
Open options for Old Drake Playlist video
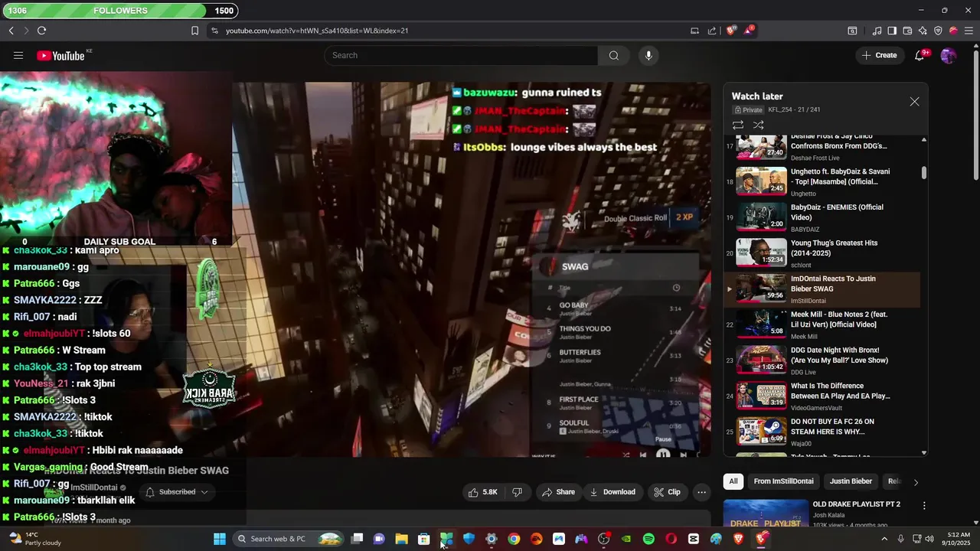coord(924,506)
